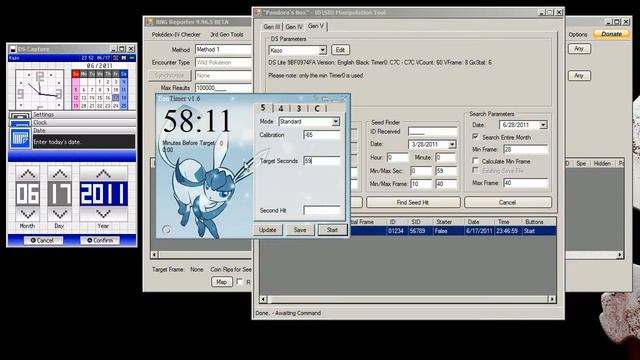This screenshot has height=360, width=640.
Task: Click the Max Results field in RNG Reporter
Action: click(x=223, y=88)
